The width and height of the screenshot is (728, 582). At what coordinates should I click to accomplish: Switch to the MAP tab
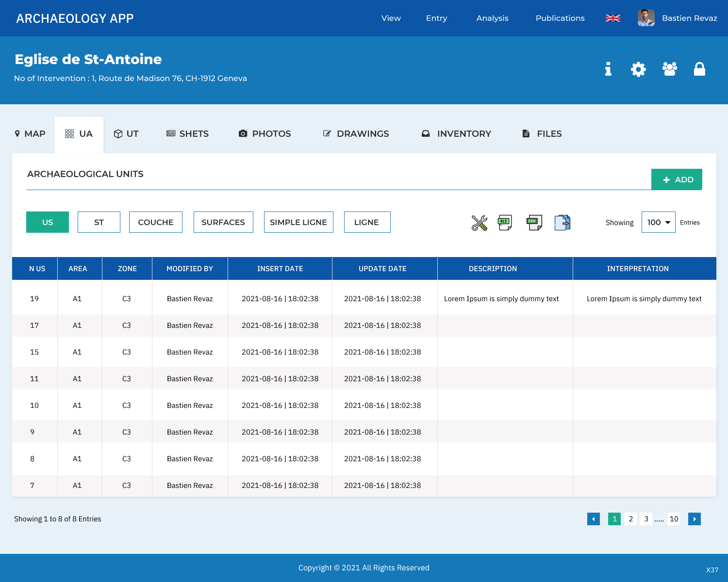[x=30, y=134]
